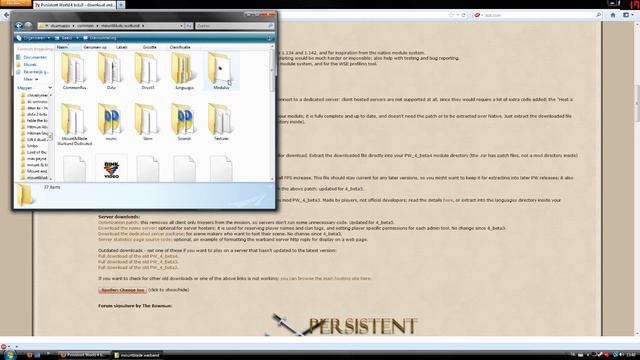Screen dimensions: 640x360
Task: Open the Data folder
Action: click(111, 71)
